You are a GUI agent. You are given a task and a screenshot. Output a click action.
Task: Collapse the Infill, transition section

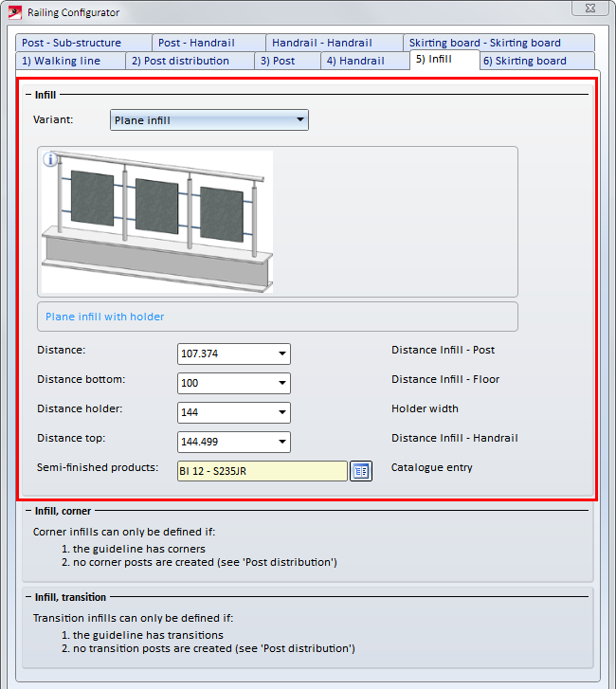click(x=28, y=598)
